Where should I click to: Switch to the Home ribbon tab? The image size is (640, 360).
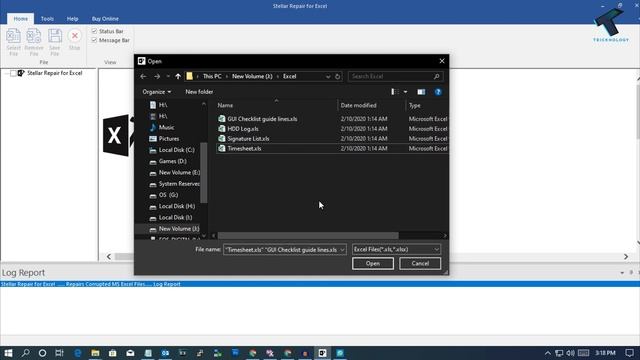coord(20,19)
